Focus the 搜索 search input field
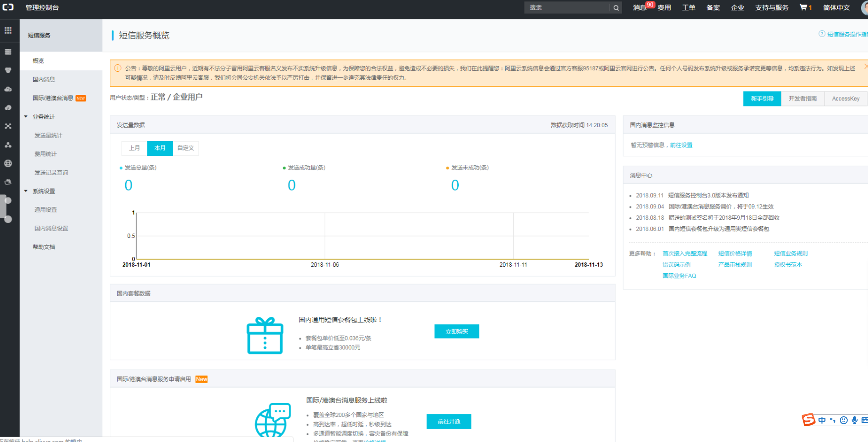 click(x=568, y=8)
